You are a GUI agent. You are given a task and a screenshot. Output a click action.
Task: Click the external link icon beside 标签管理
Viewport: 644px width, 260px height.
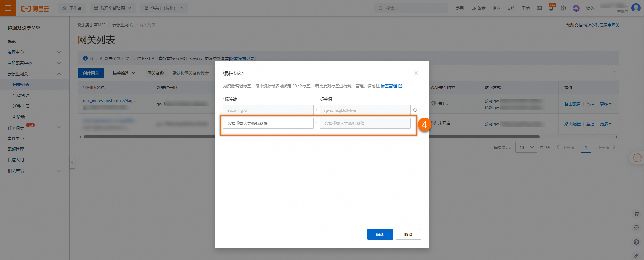point(400,86)
